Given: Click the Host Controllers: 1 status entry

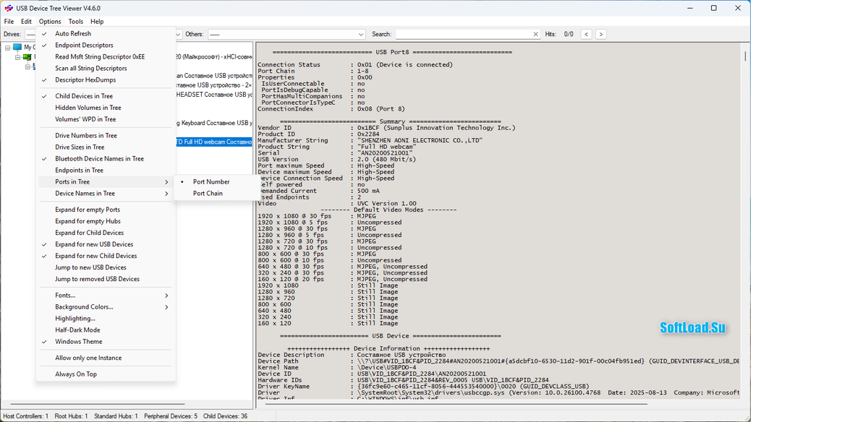Looking at the screenshot, I should point(26,415).
